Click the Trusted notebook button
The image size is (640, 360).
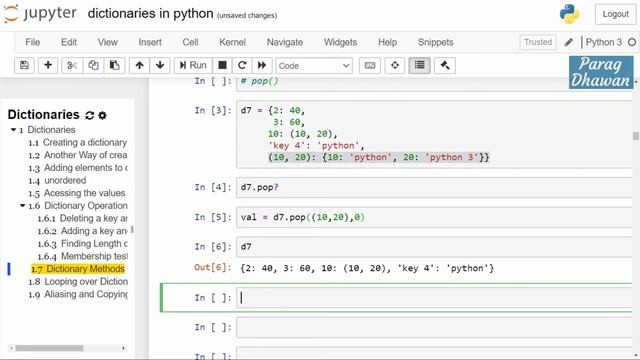tap(538, 42)
